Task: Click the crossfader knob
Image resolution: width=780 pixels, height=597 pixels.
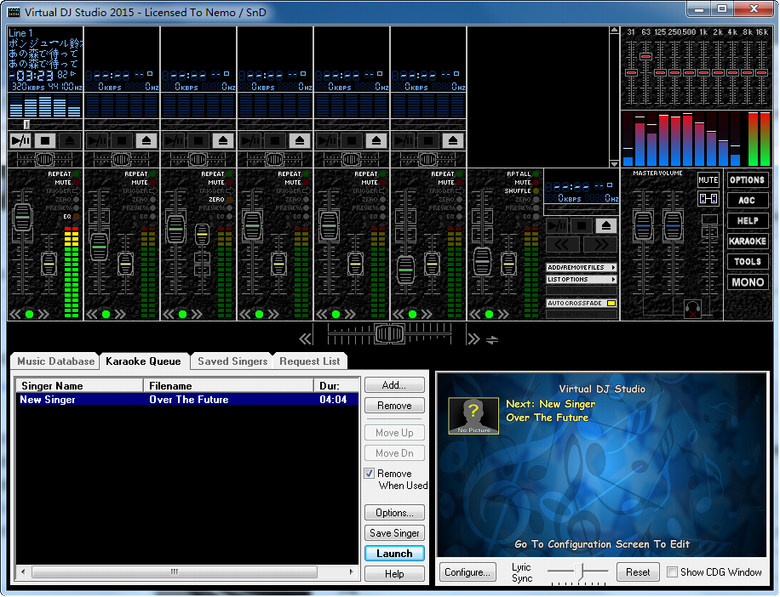Action: point(390,333)
